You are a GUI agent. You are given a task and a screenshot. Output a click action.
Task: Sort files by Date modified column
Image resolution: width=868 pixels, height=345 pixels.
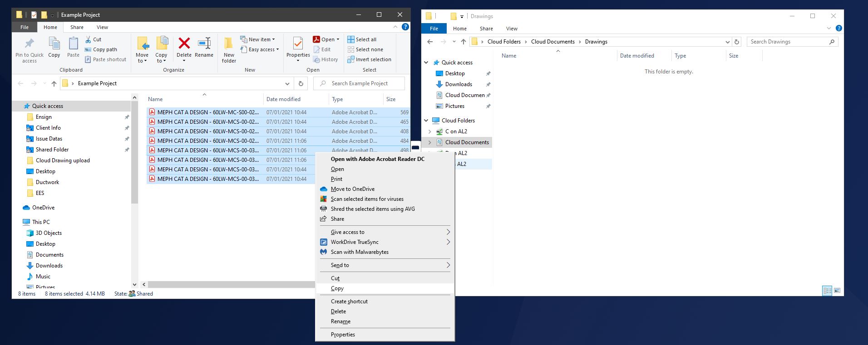coord(283,99)
